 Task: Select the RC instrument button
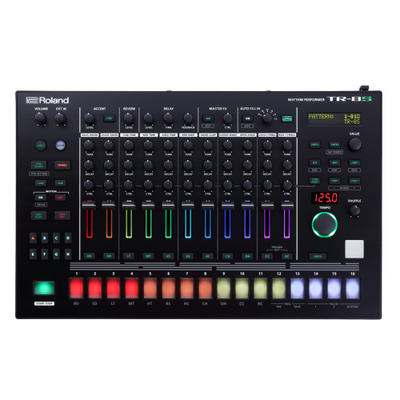(x=287, y=256)
